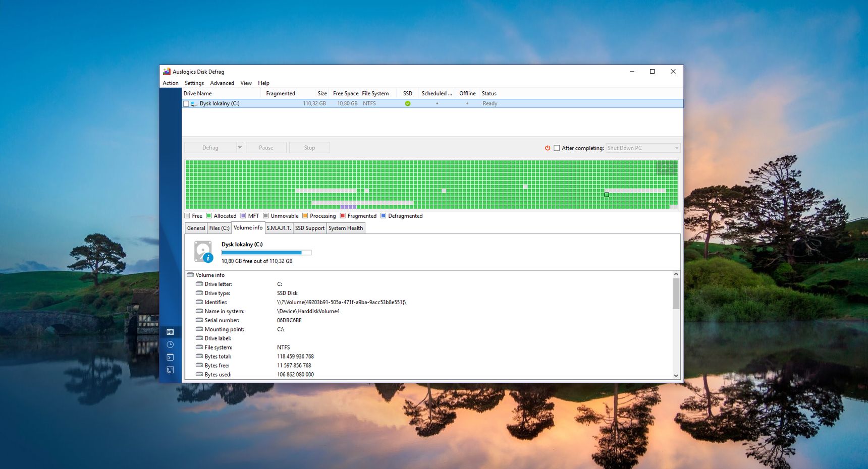Click the Bytes free row icon
868x469 pixels.
pos(199,366)
